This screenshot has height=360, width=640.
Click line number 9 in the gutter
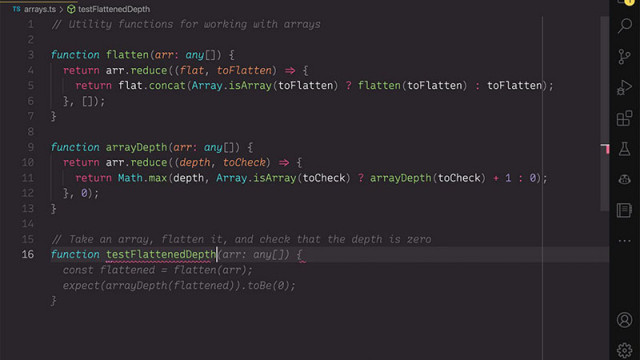point(31,147)
